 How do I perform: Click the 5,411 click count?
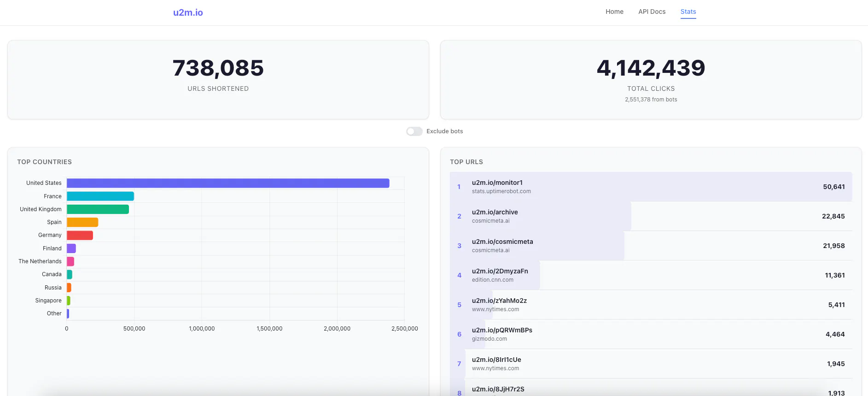(x=836, y=305)
